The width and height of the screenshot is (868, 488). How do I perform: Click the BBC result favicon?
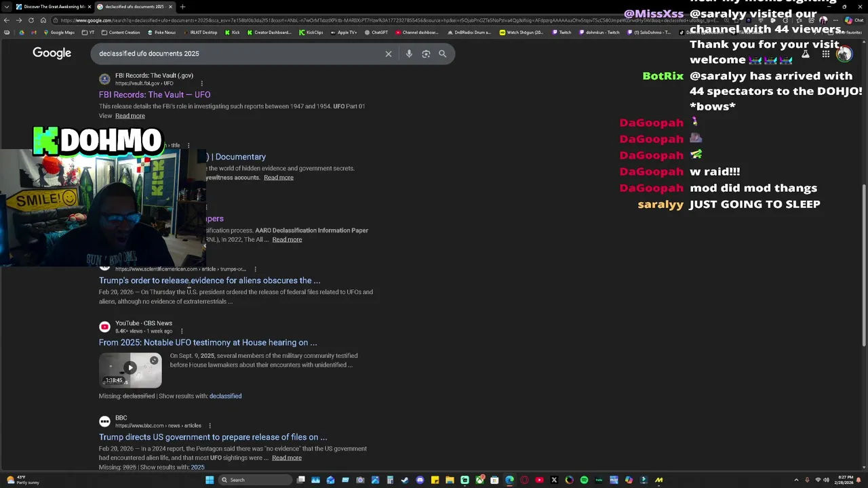coord(104,422)
